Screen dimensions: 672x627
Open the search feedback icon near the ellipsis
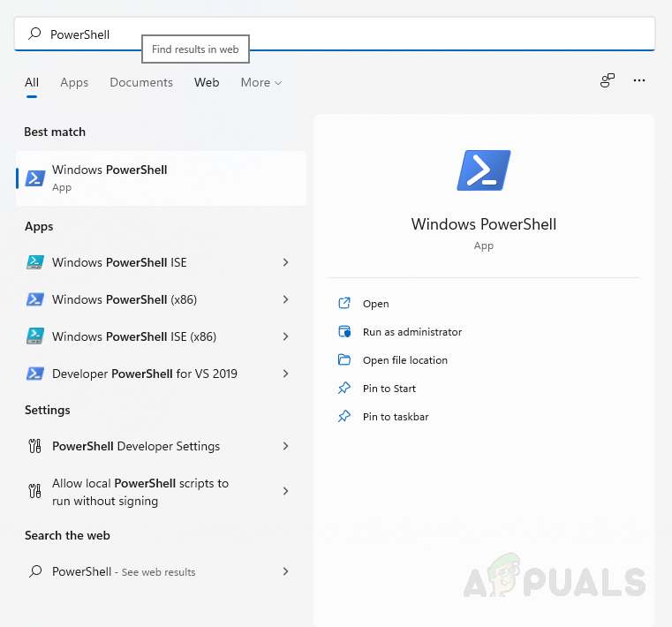tap(608, 80)
